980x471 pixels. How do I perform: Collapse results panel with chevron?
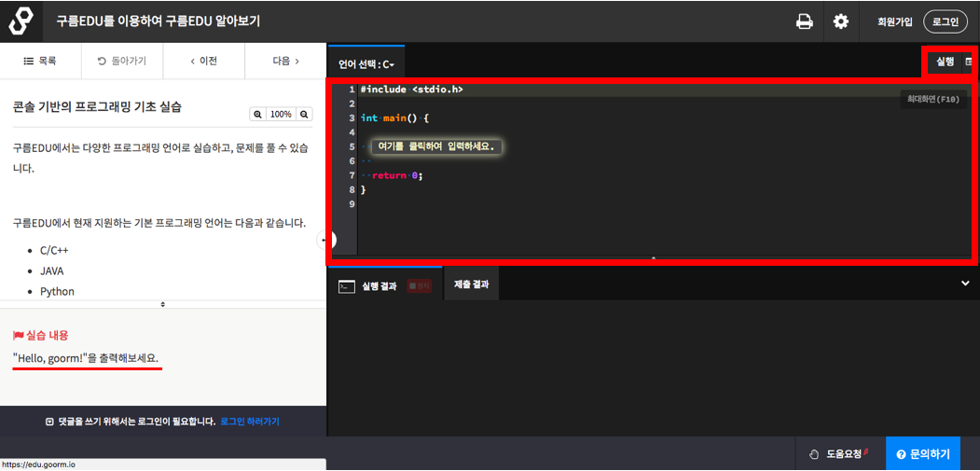tap(965, 284)
